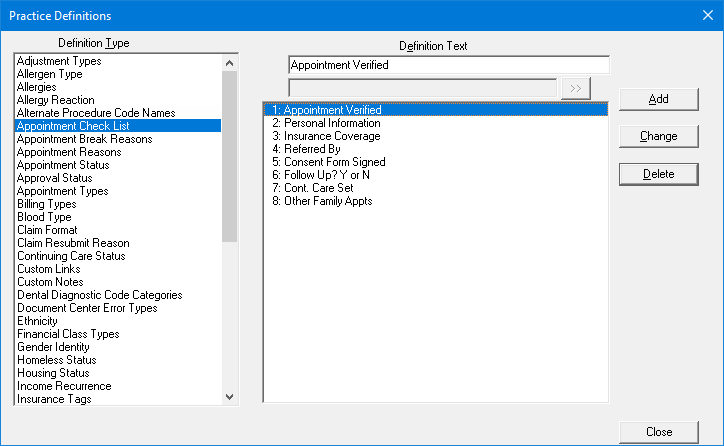Select item 8: Other Family Appts
Screen dimensions: 724x446
pyautogui.click(x=436, y=201)
